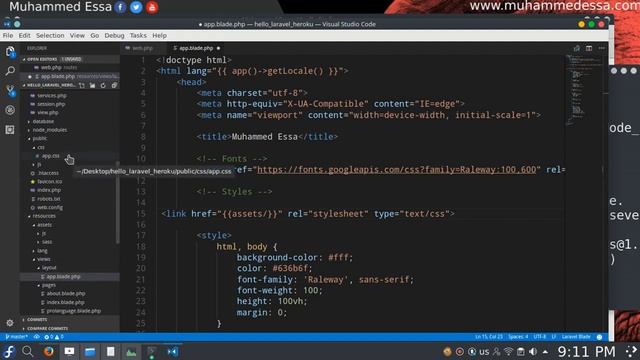Switch the us keyboard layout indicator
The image size is (640, 360).
pos(484,351)
